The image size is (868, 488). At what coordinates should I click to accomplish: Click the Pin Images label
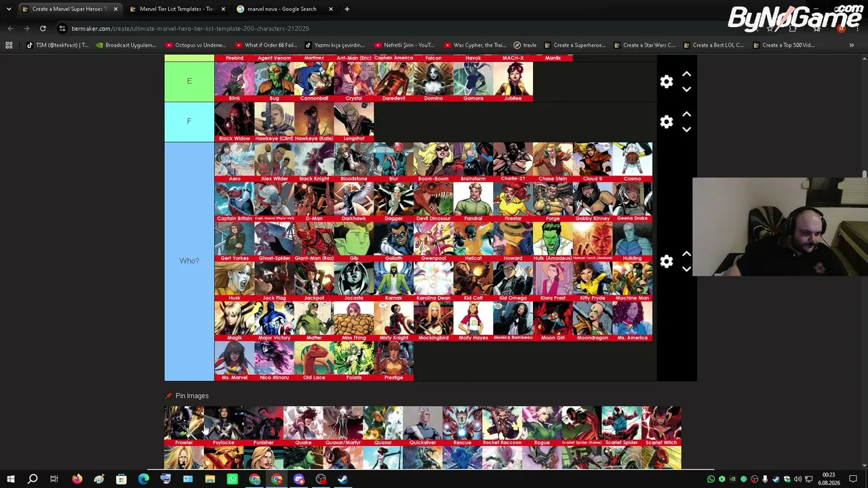(192, 396)
